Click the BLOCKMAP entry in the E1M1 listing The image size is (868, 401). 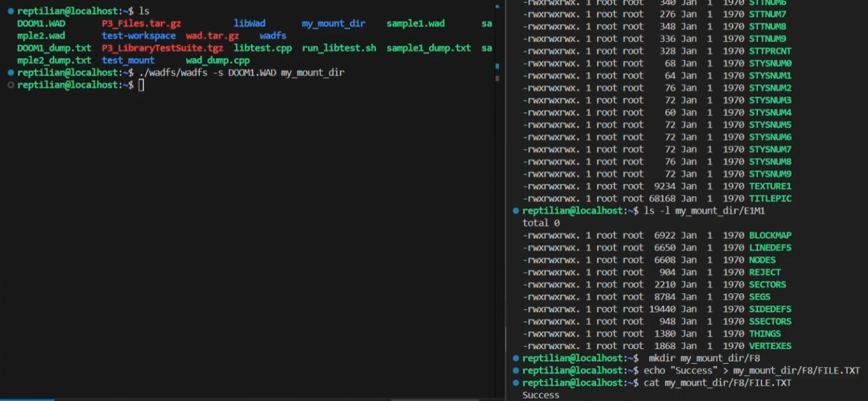(770, 235)
